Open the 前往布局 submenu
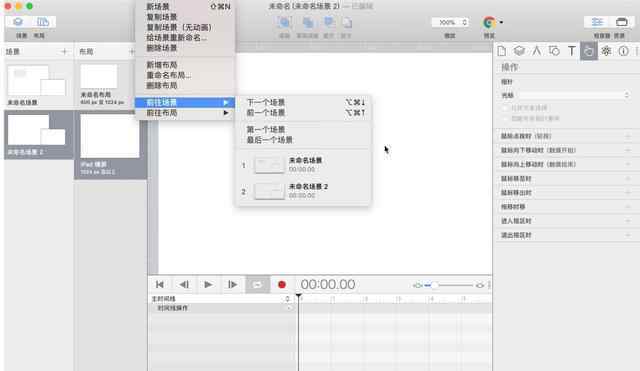Screen dimensions: 640x371 tap(185, 113)
